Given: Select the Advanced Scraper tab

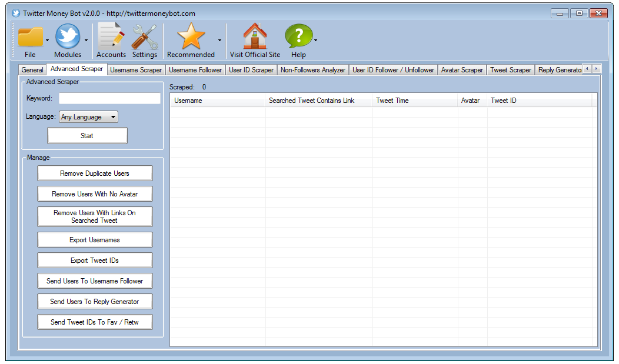Looking at the screenshot, I should click(x=76, y=69).
